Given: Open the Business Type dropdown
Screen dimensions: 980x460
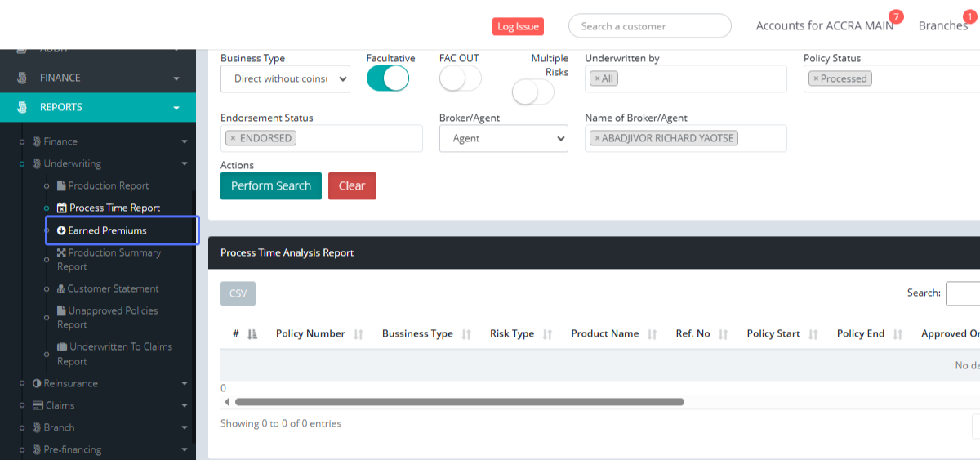Looking at the screenshot, I should pos(285,78).
